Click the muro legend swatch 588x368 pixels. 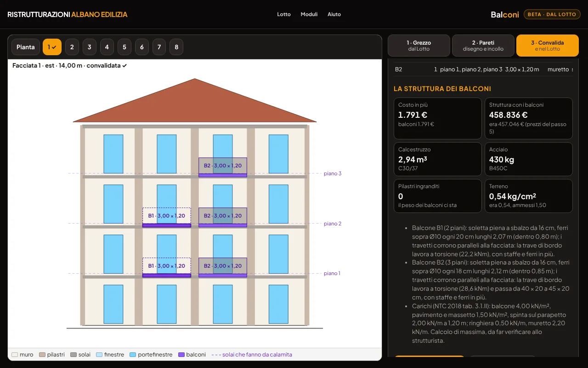click(x=15, y=355)
